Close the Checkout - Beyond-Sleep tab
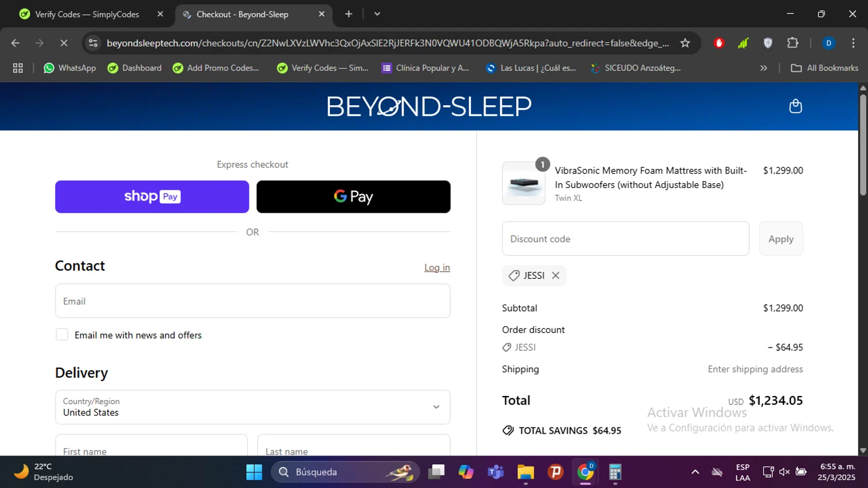This screenshot has width=868, height=488. [x=322, y=14]
